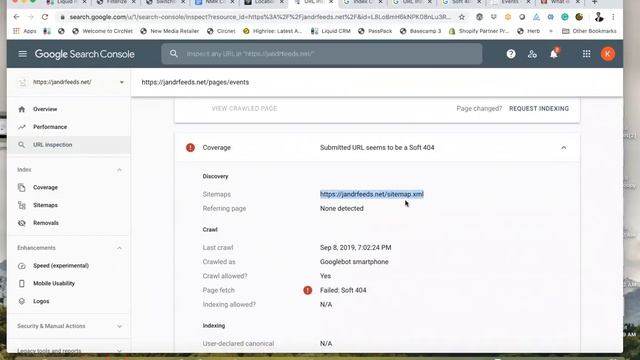Click VIEW CRAWLED PAGE
Screen dimensions: 640x360
[x=244, y=109]
